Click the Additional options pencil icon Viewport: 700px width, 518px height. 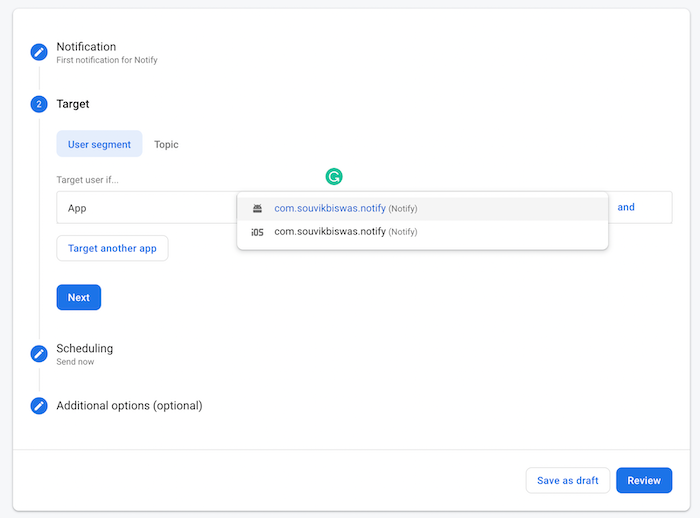(x=39, y=406)
